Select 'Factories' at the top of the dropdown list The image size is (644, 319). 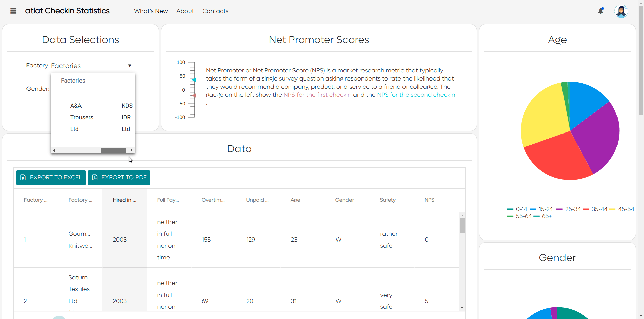73,81
